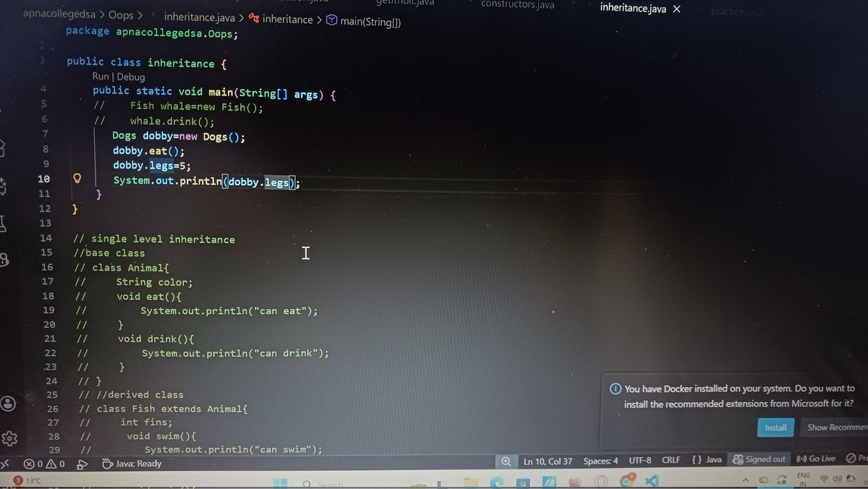Open the Accounts icon in the activity bar

pos(8,404)
